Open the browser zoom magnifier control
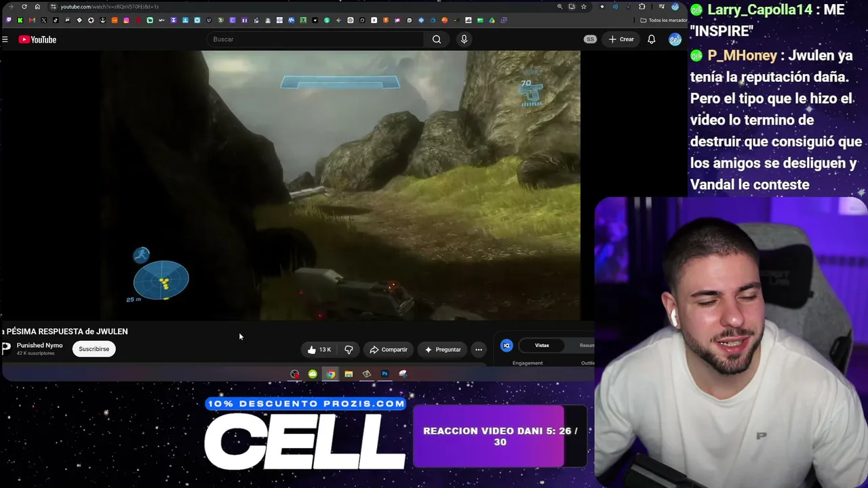Screen dimensions: 868x488 (559, 7)
